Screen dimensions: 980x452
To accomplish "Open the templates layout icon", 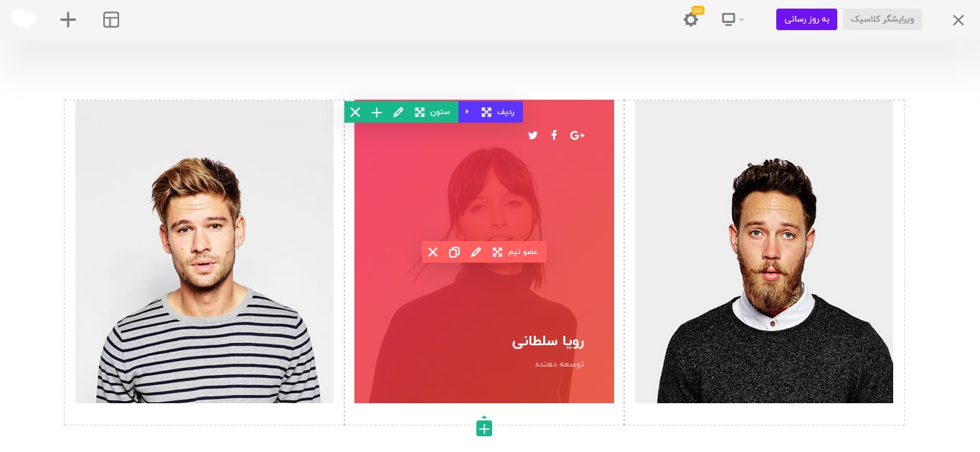I will [111, 19].
